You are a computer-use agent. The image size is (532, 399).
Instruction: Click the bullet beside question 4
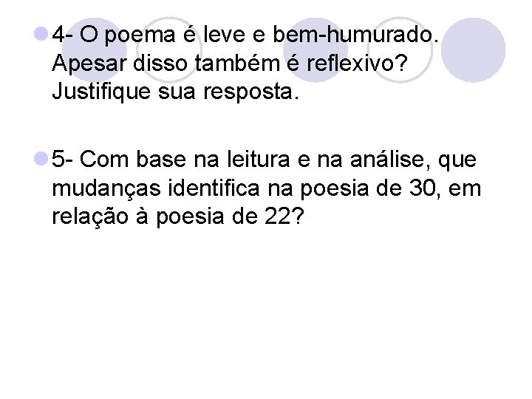click(41, 34)
